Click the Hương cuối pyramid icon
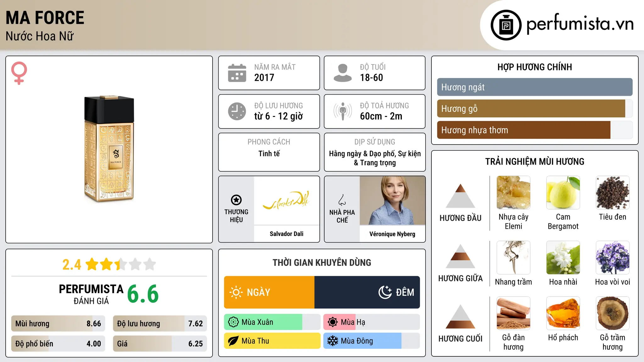644x362 pixels. [460, 316]
